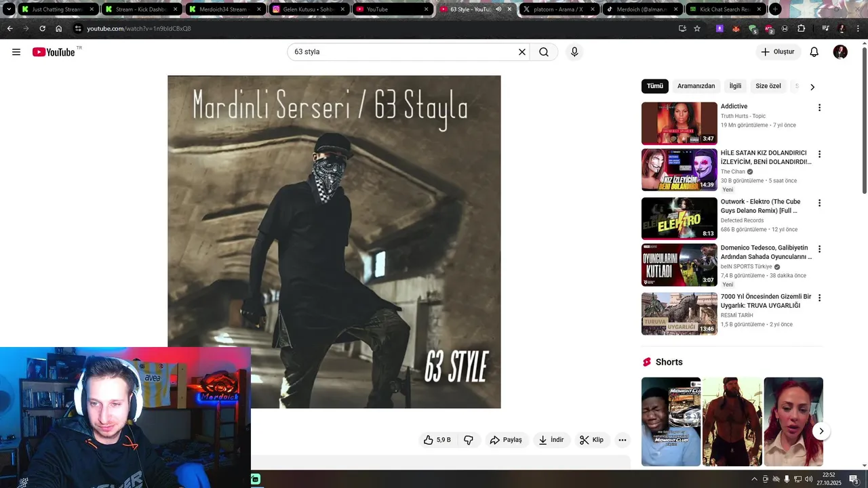Open browser home page
The image size is (868, 488).
[x=59, y=28]
